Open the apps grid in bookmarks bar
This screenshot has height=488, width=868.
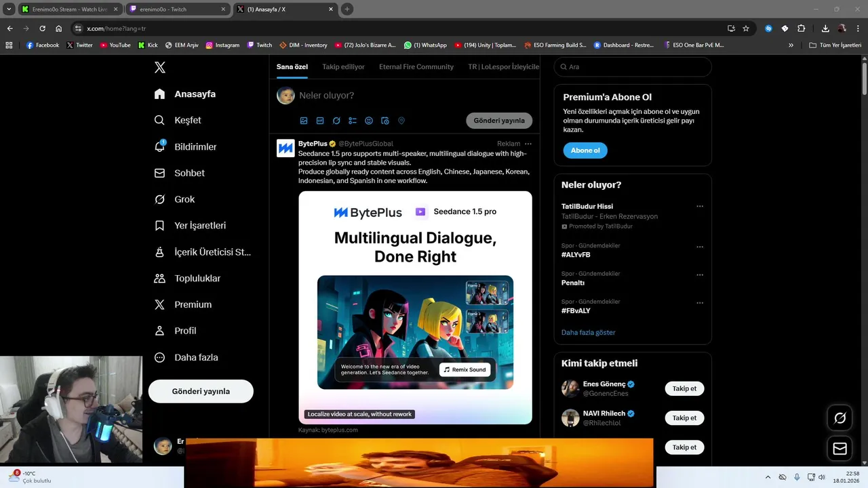(9, 45)
